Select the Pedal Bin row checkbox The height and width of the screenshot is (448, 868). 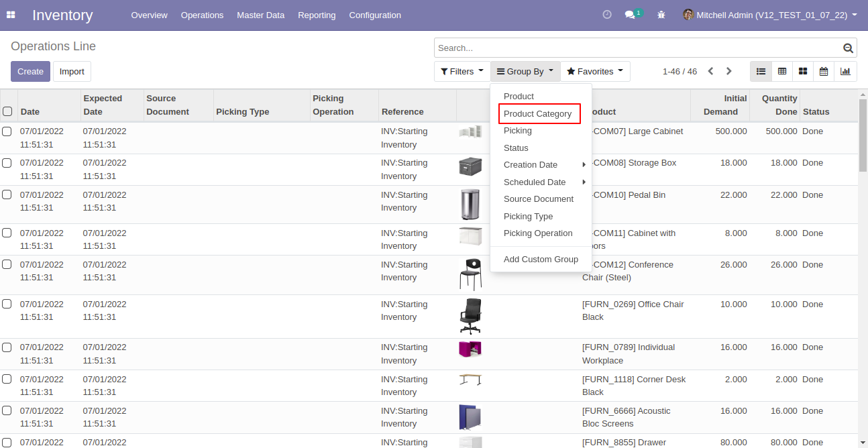click(7, 194)
